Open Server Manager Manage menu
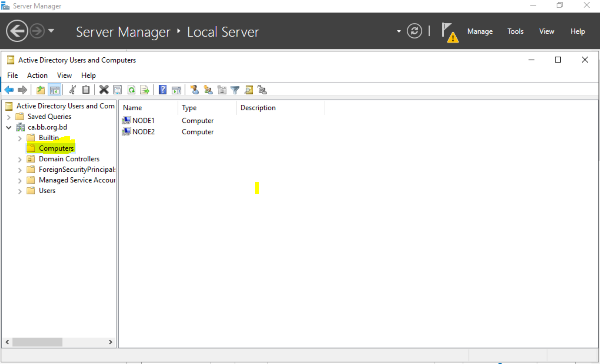 (x=480, y=32)
